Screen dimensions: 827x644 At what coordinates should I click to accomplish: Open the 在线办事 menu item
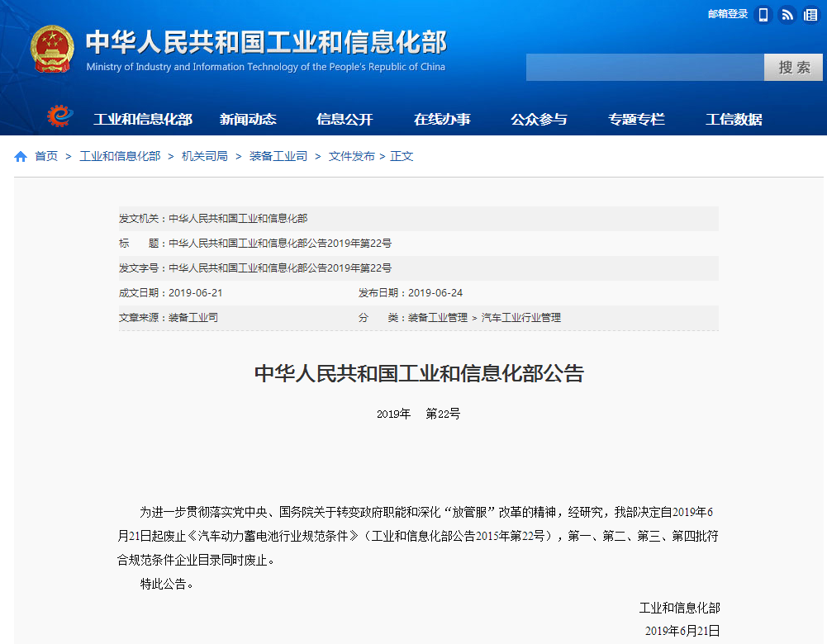(442, 120)
